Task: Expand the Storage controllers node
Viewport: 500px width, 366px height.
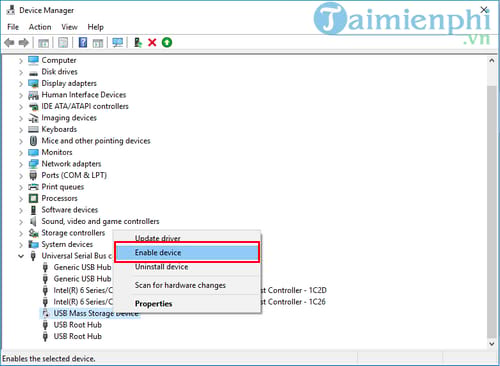Action: (21, 233)
